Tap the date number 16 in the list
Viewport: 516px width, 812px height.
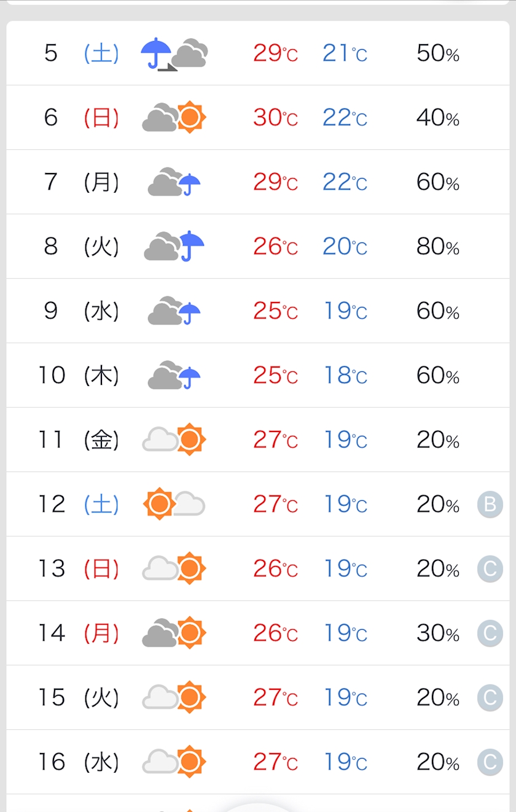tap(52, 762)
